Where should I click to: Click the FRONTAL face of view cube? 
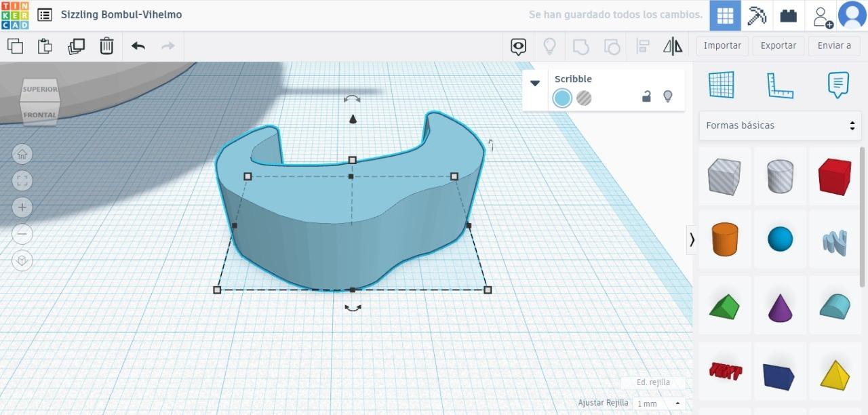[40, 115]
